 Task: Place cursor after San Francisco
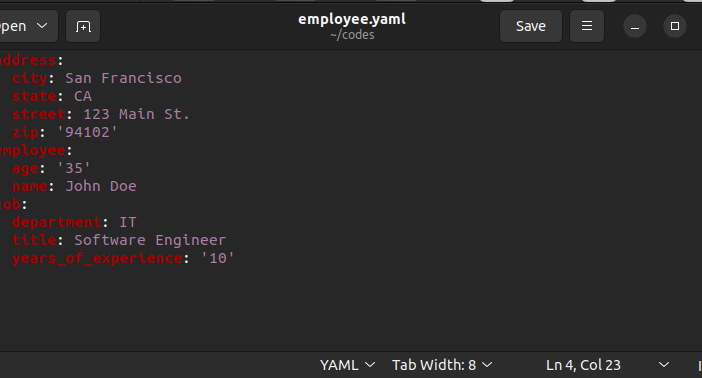click(x=182, y=78)
